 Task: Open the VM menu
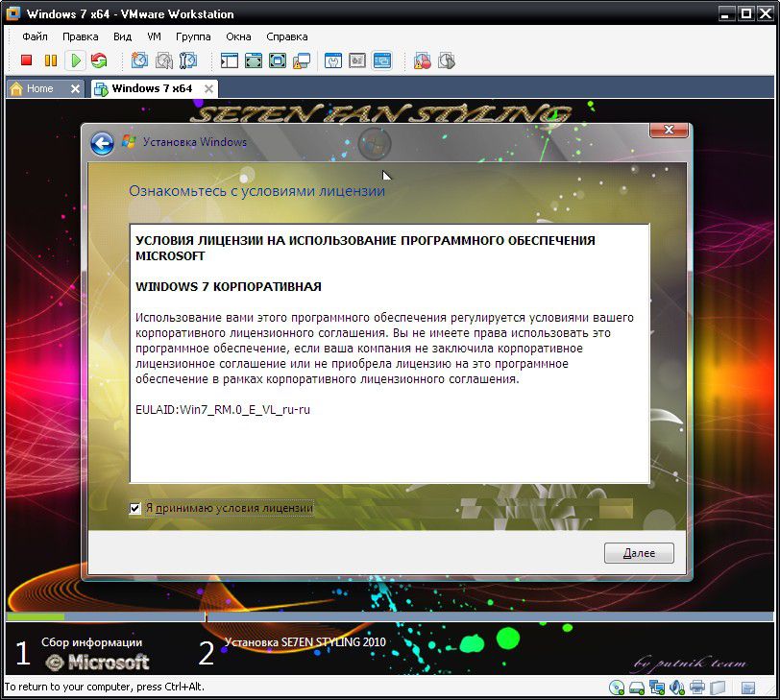(x=154, y=36)
